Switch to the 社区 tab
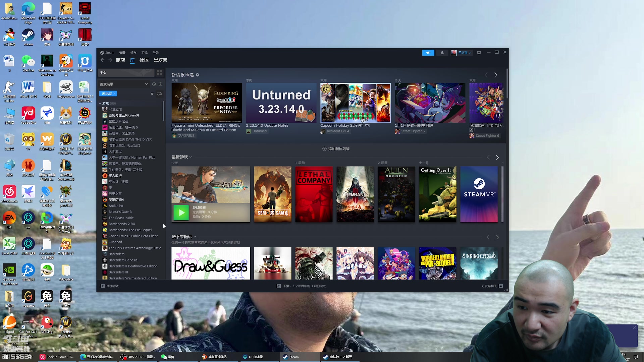644x362 pixels. (144, 60)
